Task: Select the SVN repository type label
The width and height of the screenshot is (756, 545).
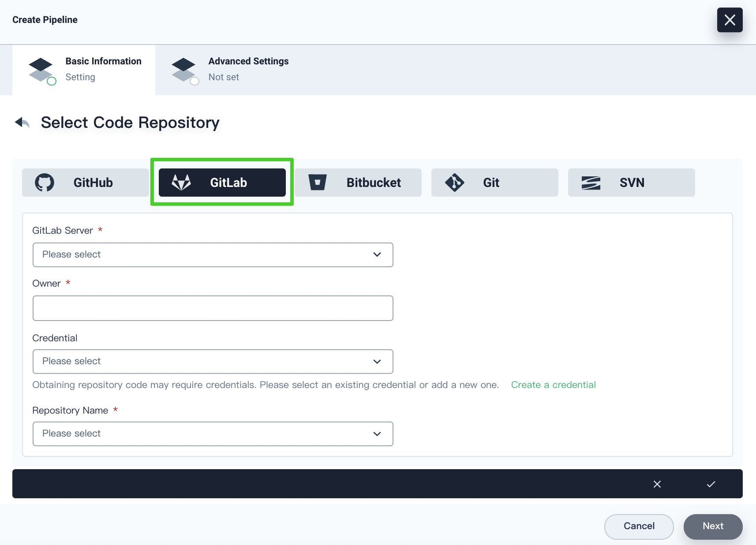Action: [632, 183]
